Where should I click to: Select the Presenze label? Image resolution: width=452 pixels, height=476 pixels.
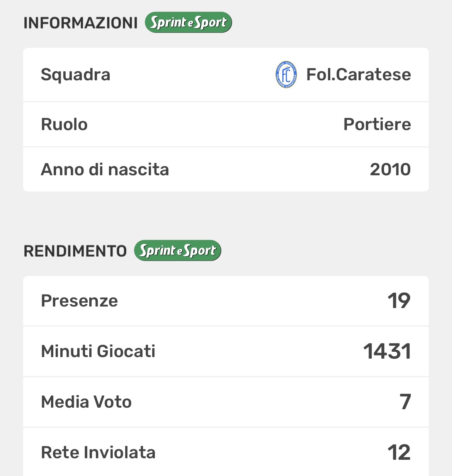(79, 301)
